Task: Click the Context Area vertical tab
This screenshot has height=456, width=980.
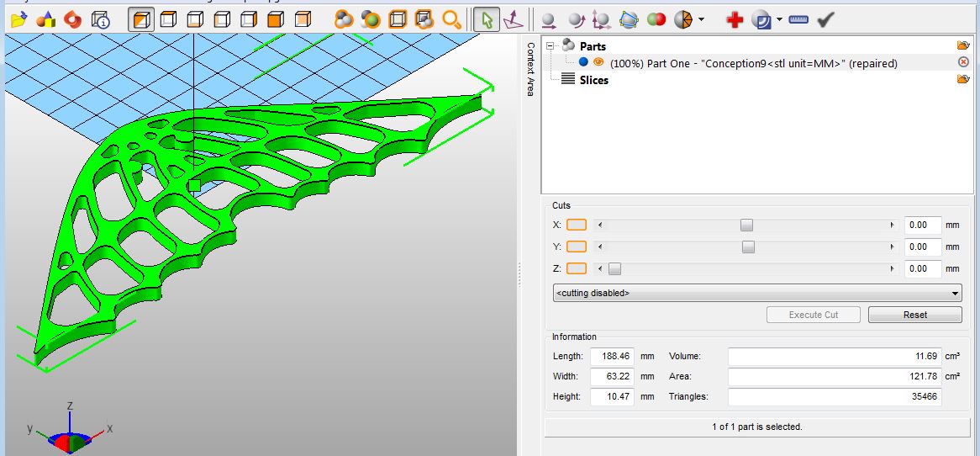Action: pos(530,70)
